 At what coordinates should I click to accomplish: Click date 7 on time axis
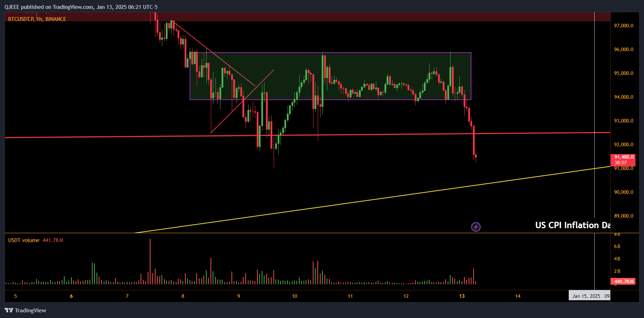(127, 296)
